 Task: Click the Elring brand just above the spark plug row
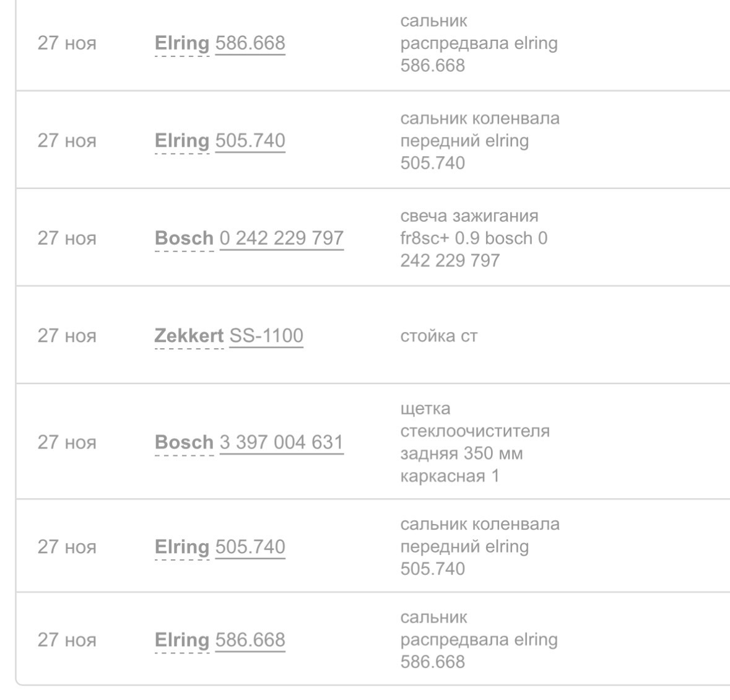[182, 141]
